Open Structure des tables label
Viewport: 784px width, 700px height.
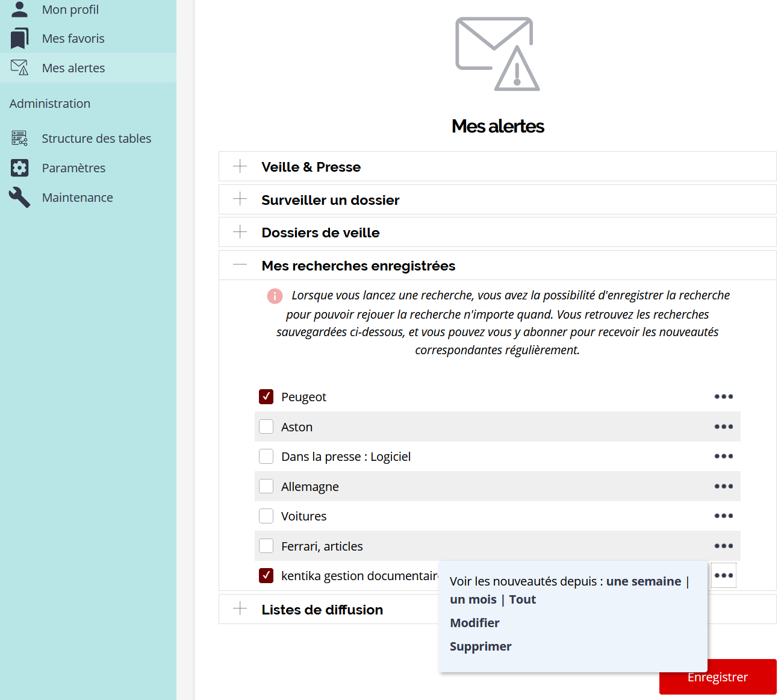(x=96, y=139)
